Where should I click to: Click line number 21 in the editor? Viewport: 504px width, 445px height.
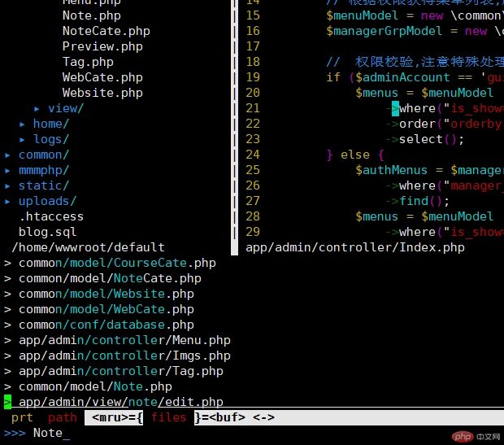coord(252,108)
